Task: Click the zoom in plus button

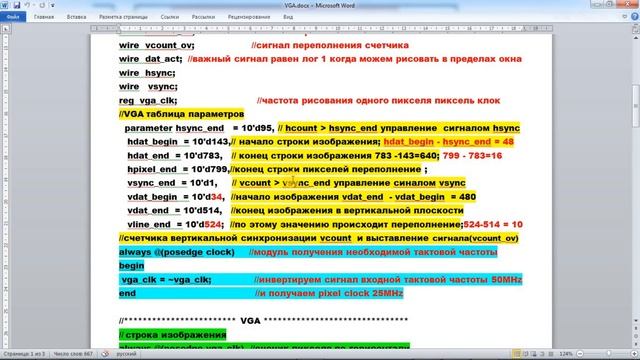Action: tap(634, 354)
